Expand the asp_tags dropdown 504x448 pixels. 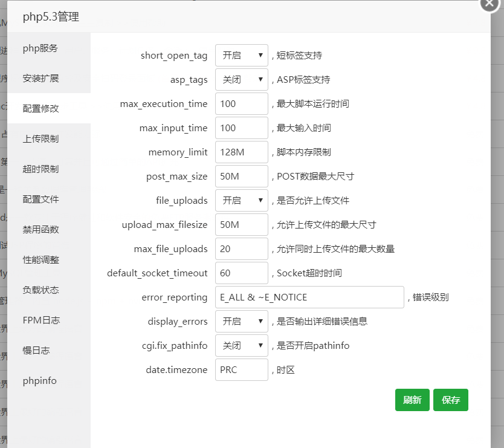point(241,80)
